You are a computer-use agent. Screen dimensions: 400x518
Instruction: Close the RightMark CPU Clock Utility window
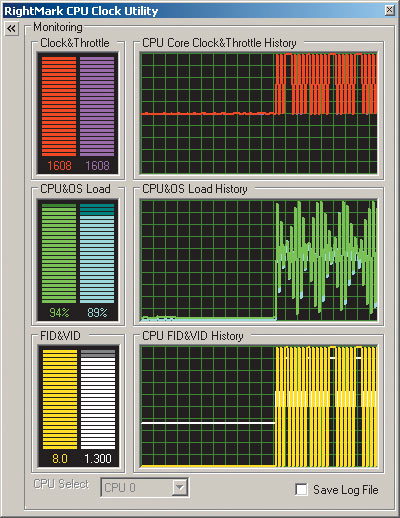click(x=389, y=10)
